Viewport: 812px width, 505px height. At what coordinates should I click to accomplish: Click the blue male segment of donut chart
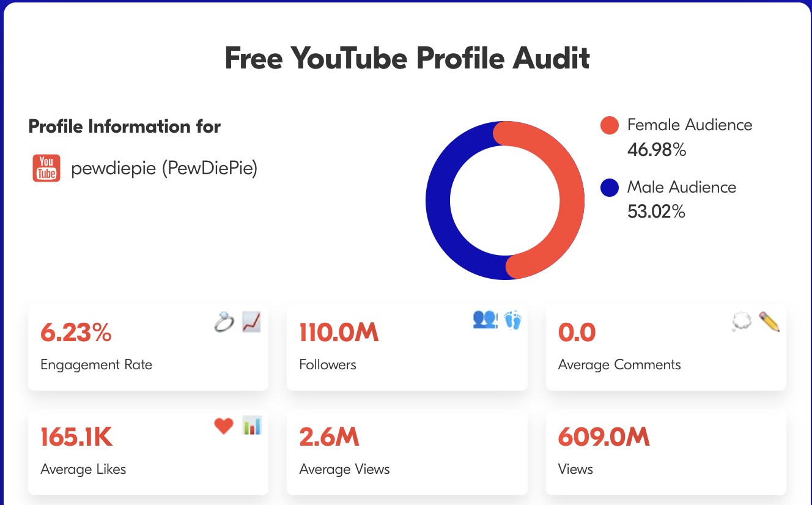[438, 201]
